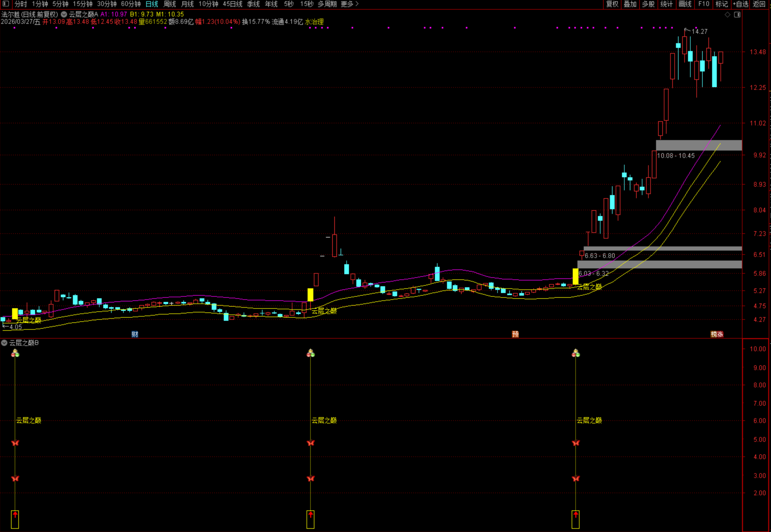
Task: Toggle the left sidebar panel icon
Action: [x=6, y=4]
